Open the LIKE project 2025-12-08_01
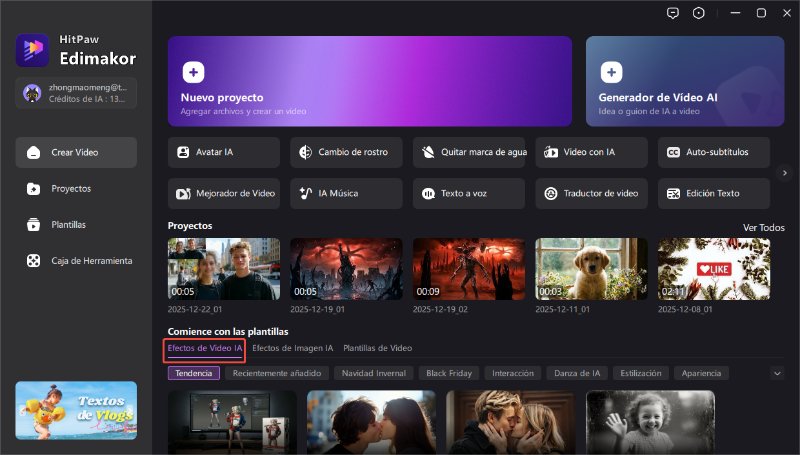The image size is (800, 455). tap(714, 269)
